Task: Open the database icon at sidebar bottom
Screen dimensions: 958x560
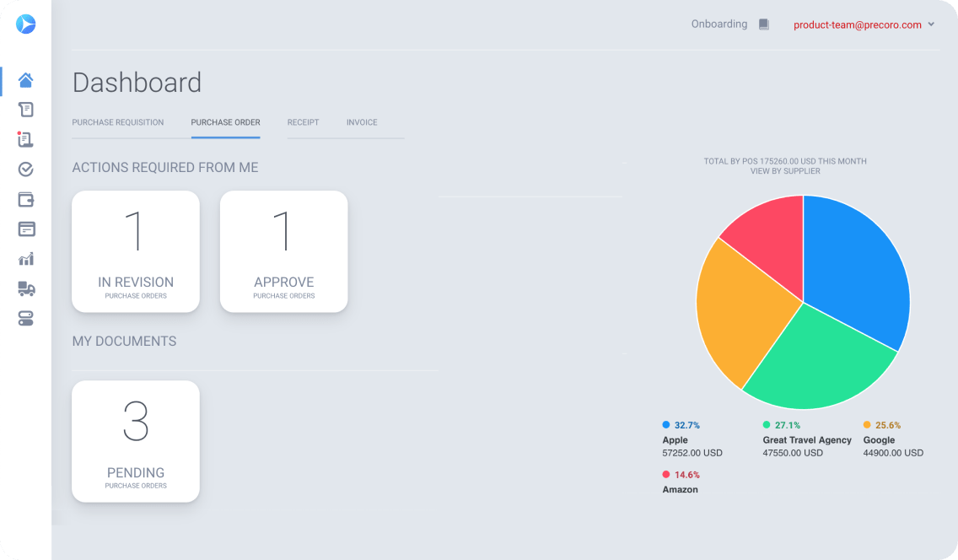Action: [25, 319]
